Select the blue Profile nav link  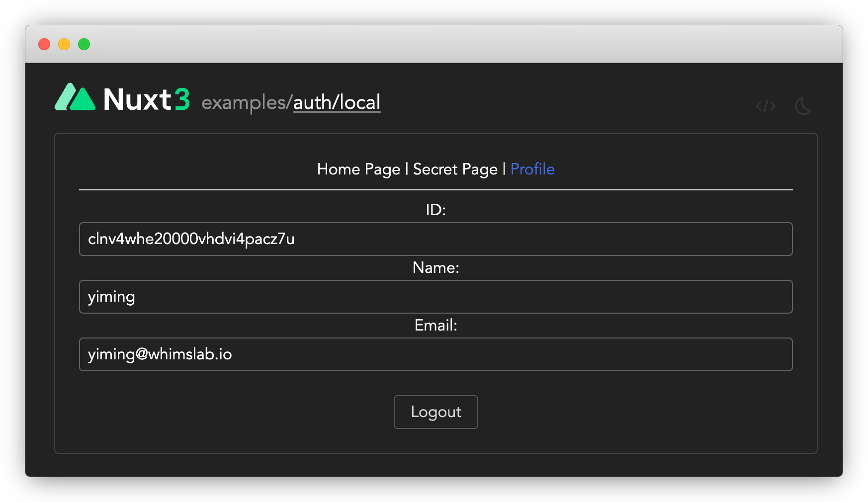pos(532,169)
